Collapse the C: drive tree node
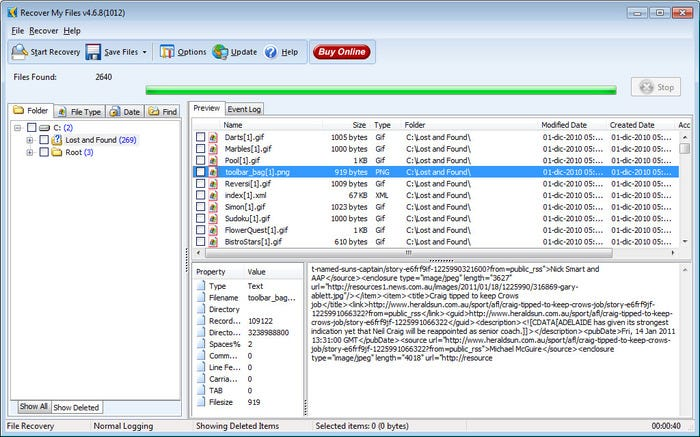700x437 pixels. (x=19, y=128)
